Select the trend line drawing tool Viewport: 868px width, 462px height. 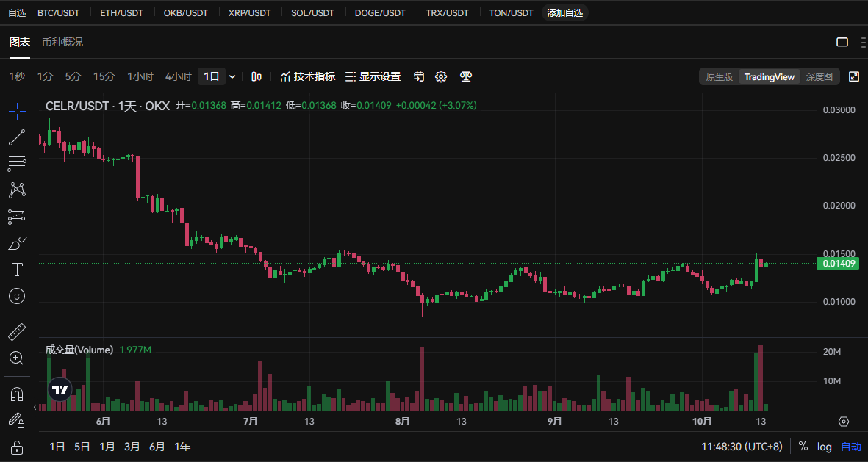coord(17,137)
